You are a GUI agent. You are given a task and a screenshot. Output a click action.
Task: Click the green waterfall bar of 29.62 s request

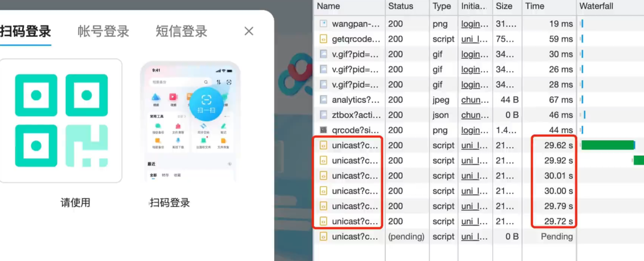pyautogui.click(x=608, y=145)
